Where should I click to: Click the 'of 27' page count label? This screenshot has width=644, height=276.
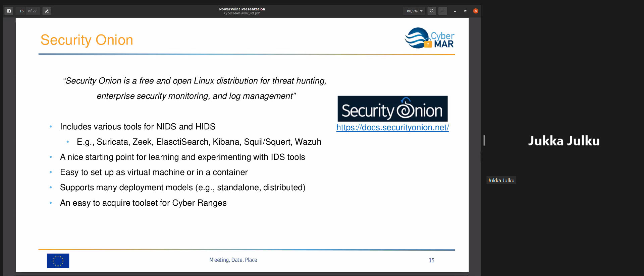click(x=33, y=11)
